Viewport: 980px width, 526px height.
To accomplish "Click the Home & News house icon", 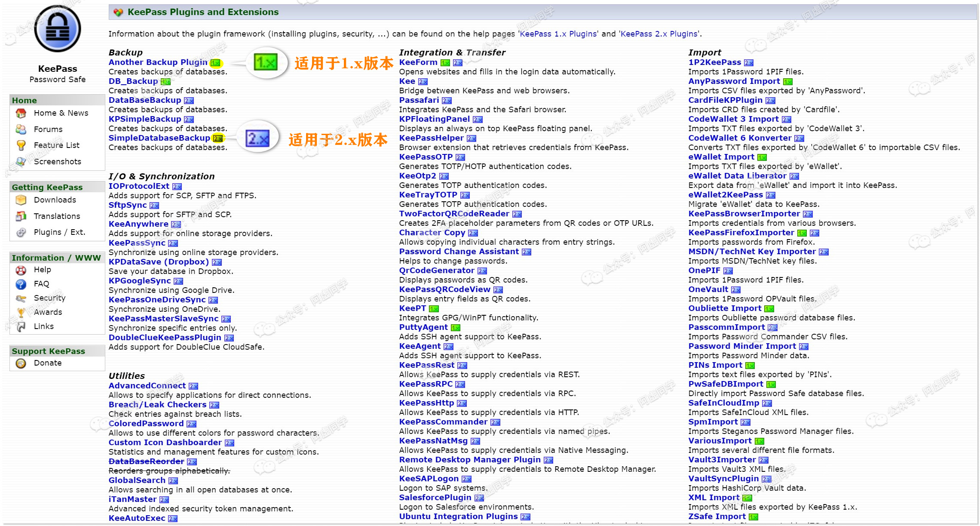I will (x=21, y=113).
